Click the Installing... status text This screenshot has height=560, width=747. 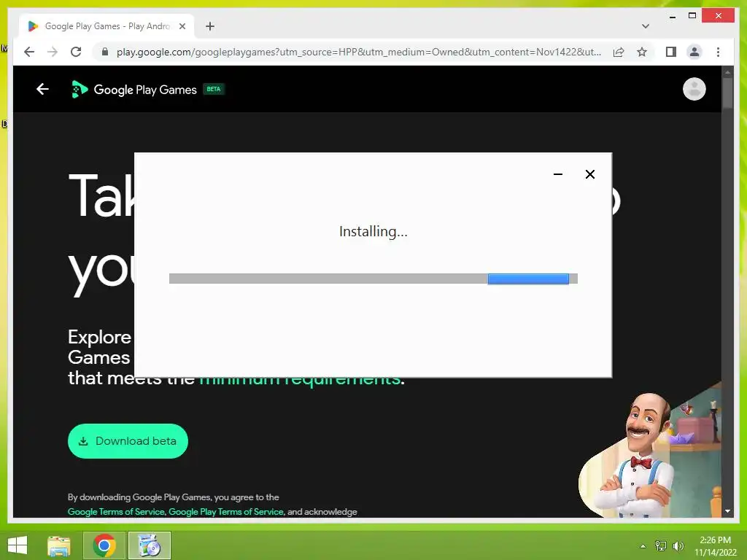pyautogui.click(x=373, y=231)
